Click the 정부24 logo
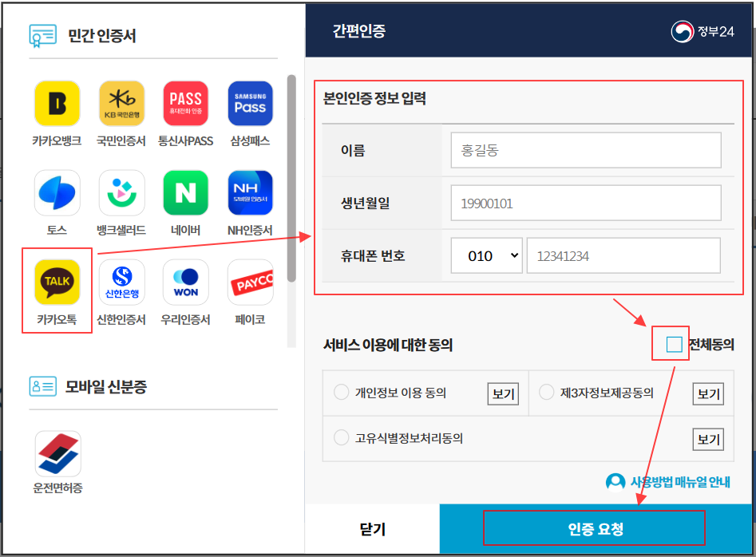The width and height of the screenshot is (756, 557). coord(703,32)
